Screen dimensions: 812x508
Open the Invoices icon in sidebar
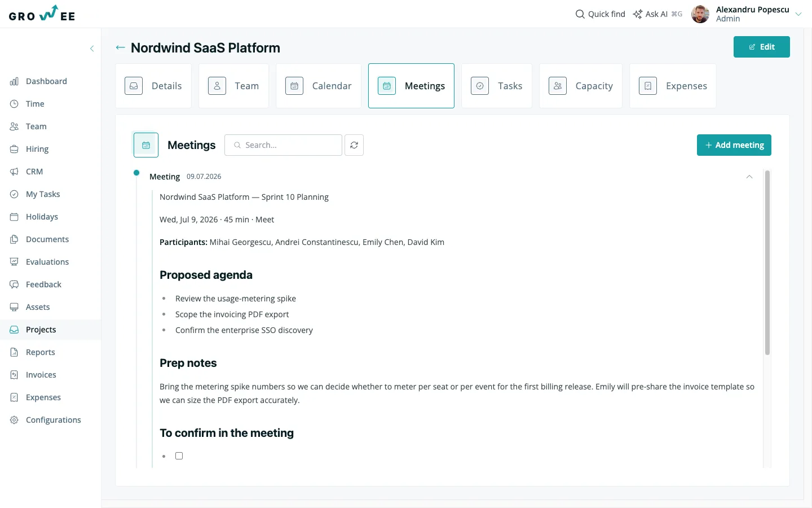point(14,375)
